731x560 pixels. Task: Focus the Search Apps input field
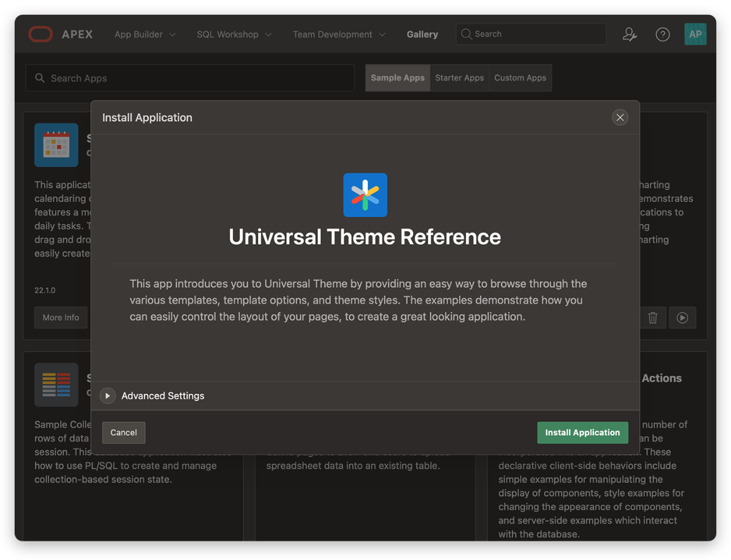point(195,78)
